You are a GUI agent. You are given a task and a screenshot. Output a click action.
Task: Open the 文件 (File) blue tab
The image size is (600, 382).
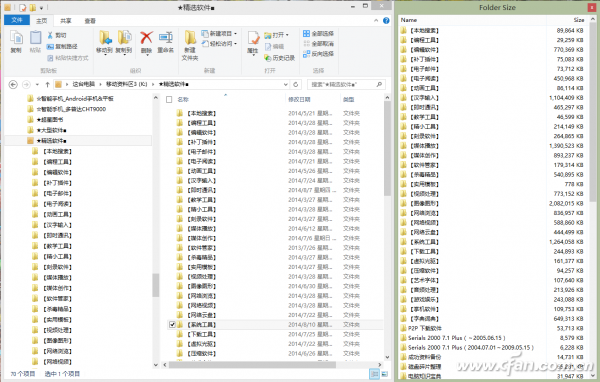point(17,20)
